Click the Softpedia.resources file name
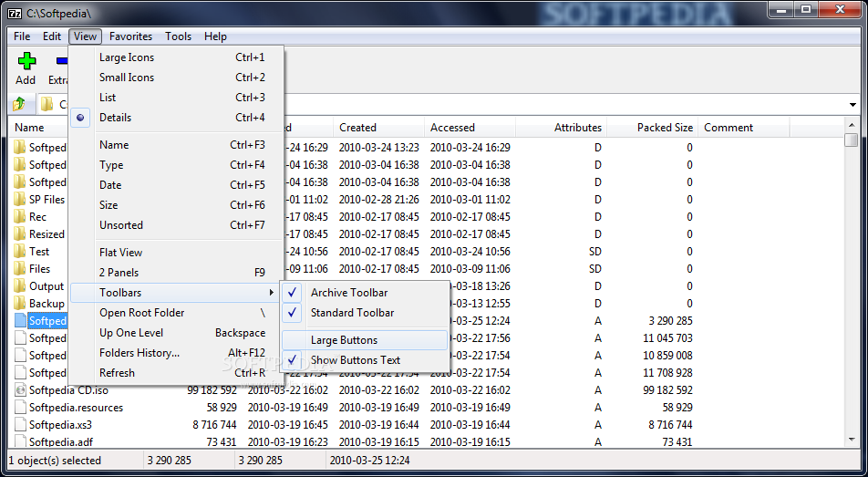The width and height of the screenshot is (868, 477). [x=77, y=408]
